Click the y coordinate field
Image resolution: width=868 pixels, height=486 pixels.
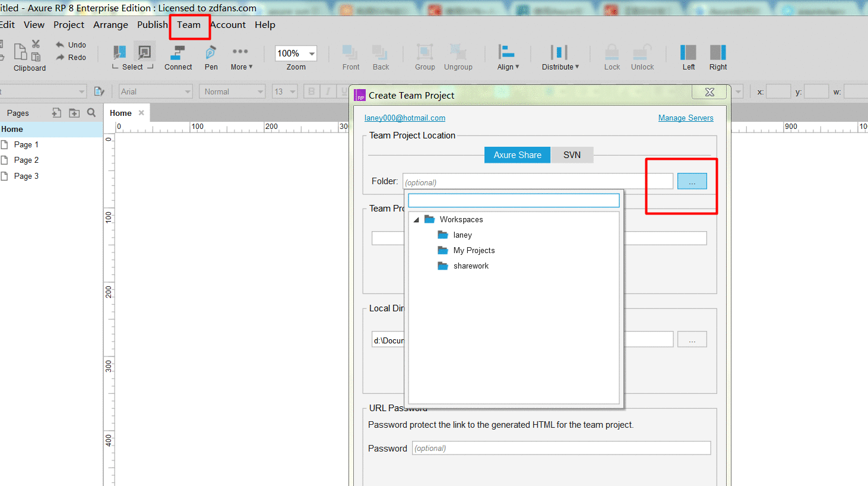tap(816, 91)
